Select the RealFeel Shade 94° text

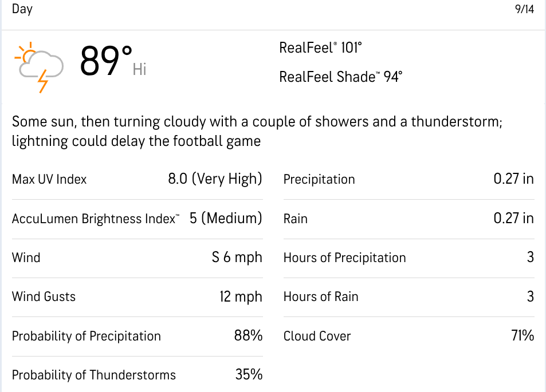pyautogui.click(x=341, y=77)
